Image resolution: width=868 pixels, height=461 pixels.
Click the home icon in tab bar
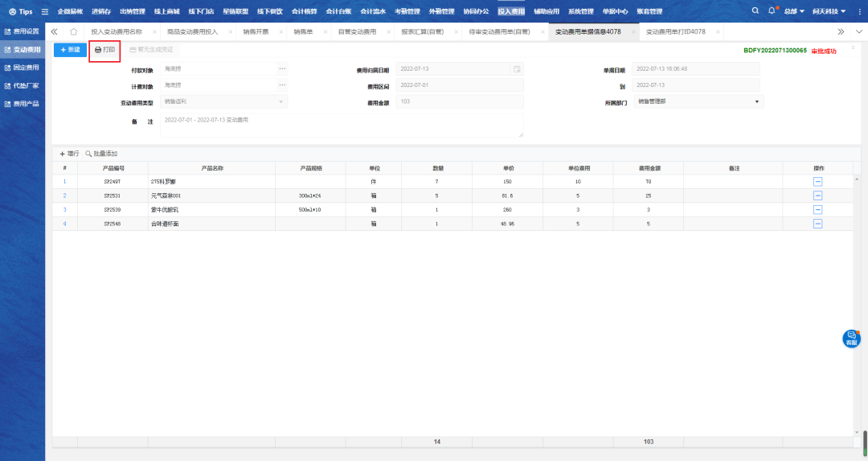[73, 31]
